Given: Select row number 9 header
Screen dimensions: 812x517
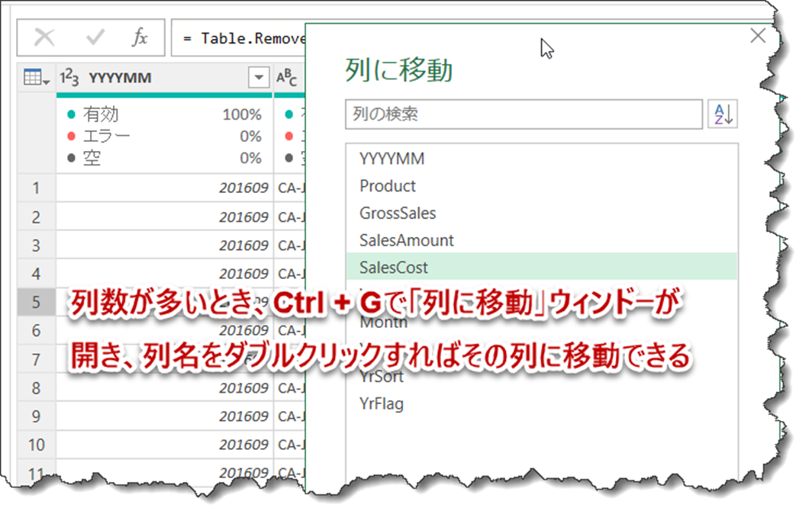Looking at the screenshot, I should pos(37,416).
